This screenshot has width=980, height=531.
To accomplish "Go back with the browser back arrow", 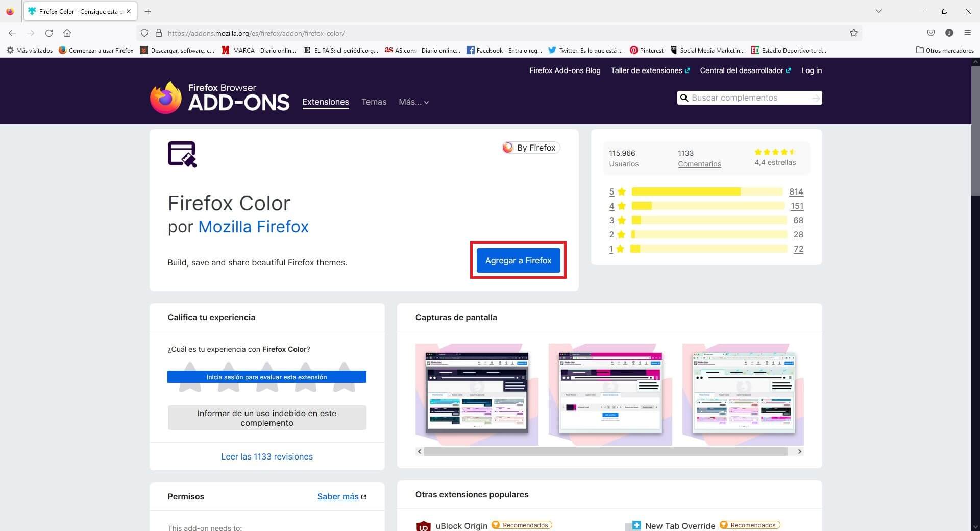I will pyautogui.click(x=12, y=33).
